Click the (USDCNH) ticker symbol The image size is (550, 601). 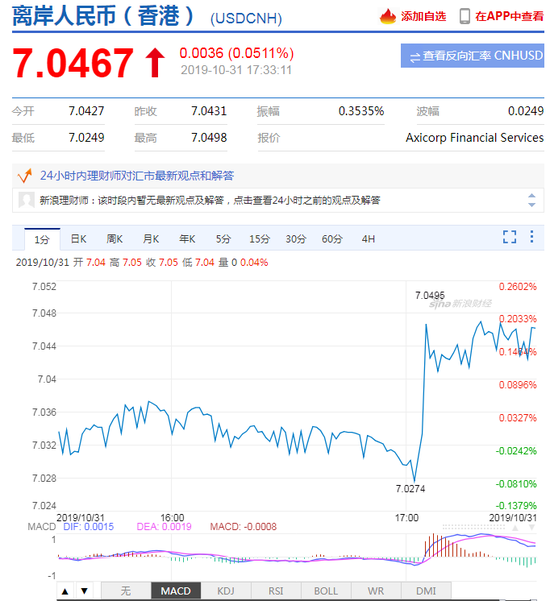coord(246,18)
